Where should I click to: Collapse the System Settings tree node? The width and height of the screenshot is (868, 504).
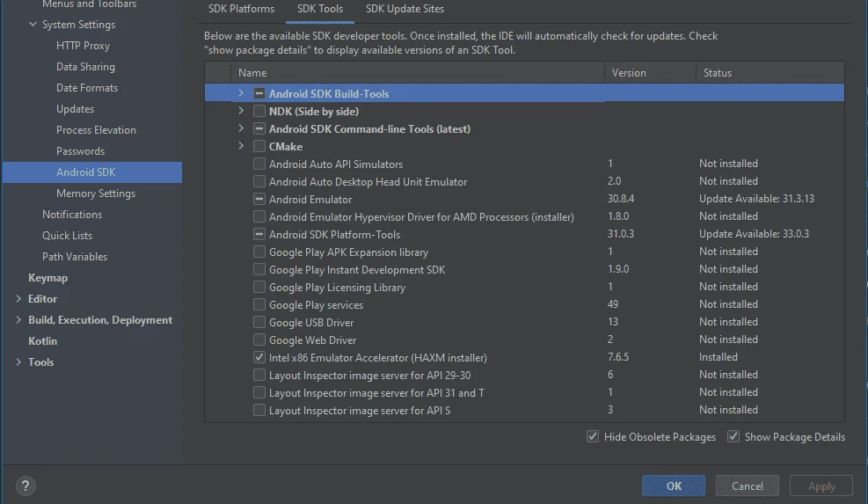click(x=33, y=25)
